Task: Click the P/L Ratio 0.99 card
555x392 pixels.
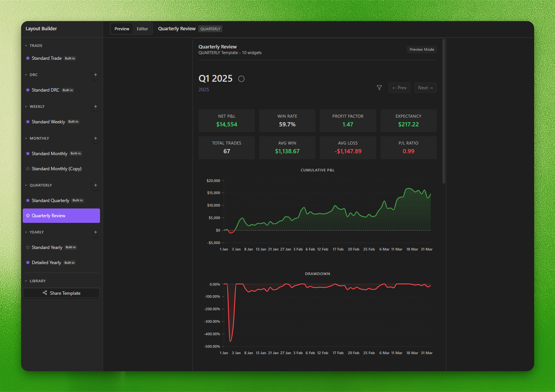Action: [408, 148]
